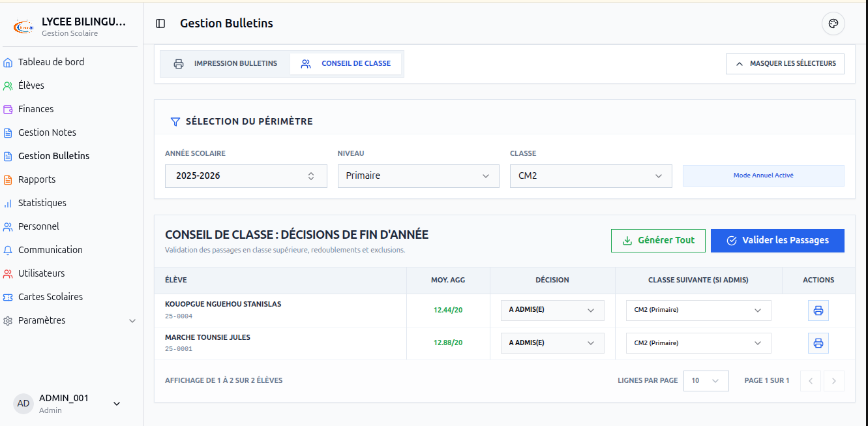
Task: Switch to Impression Bulletins tab
Action: (226, 64)
